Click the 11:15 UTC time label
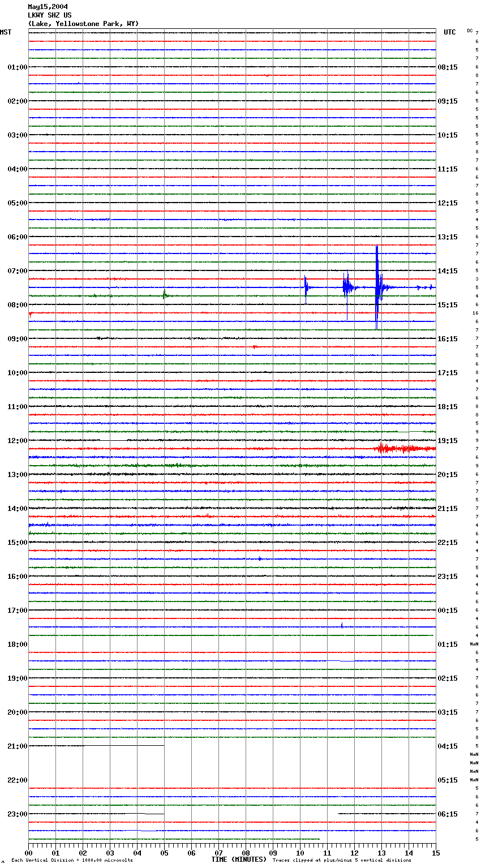 coord(448,169)
